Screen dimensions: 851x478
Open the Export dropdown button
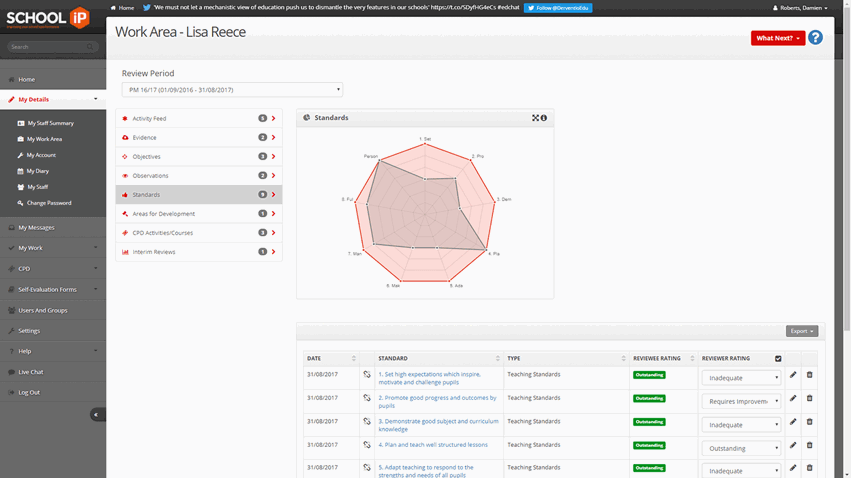(x=802, y=331)
